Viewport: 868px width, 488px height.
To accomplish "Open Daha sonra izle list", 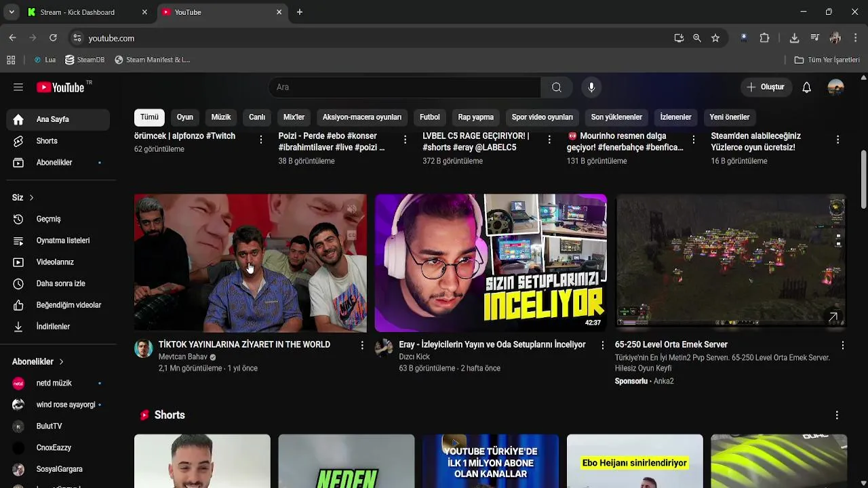I will (58, 284).
